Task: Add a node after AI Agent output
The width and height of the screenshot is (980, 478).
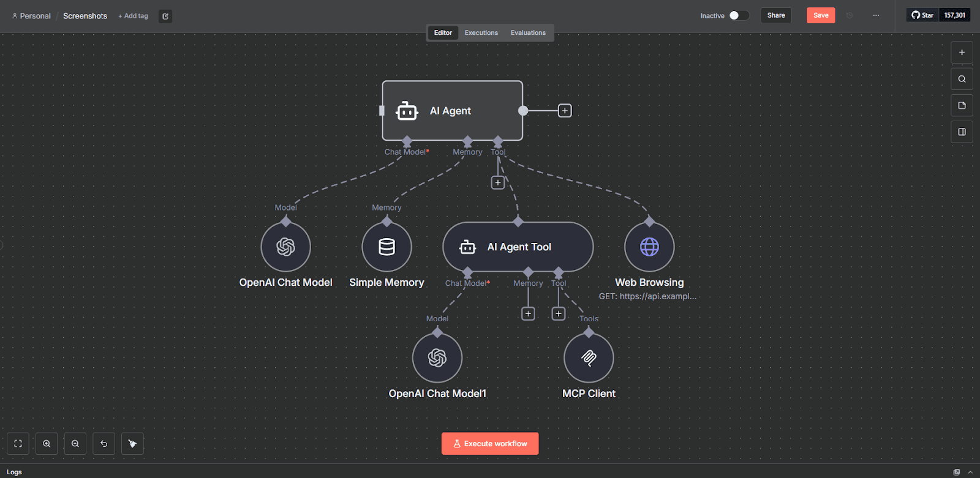Action: coord(565,111)
